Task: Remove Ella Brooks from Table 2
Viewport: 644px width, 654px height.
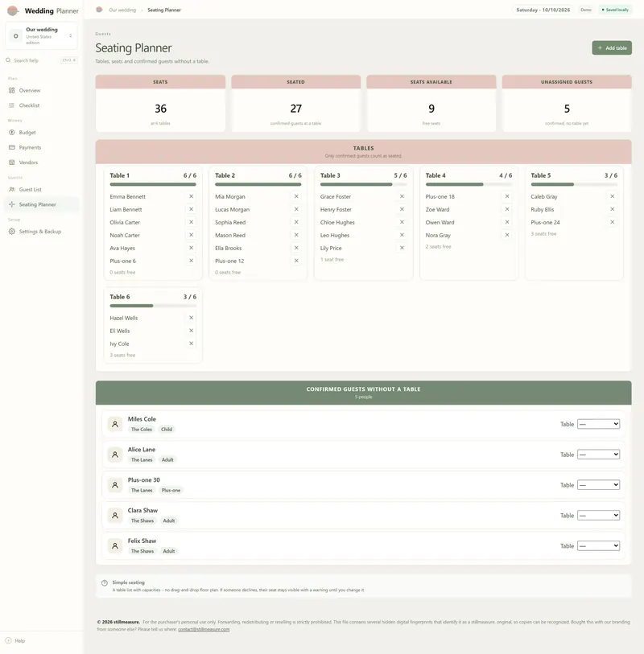Action: pyautogui.click(x=296, y=248)
